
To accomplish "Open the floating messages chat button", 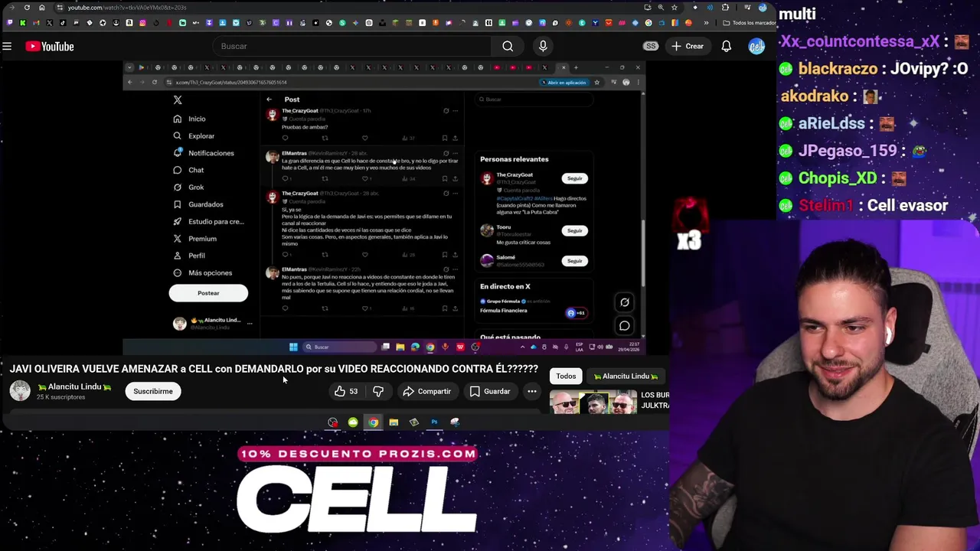I will (x=625, y=326).
